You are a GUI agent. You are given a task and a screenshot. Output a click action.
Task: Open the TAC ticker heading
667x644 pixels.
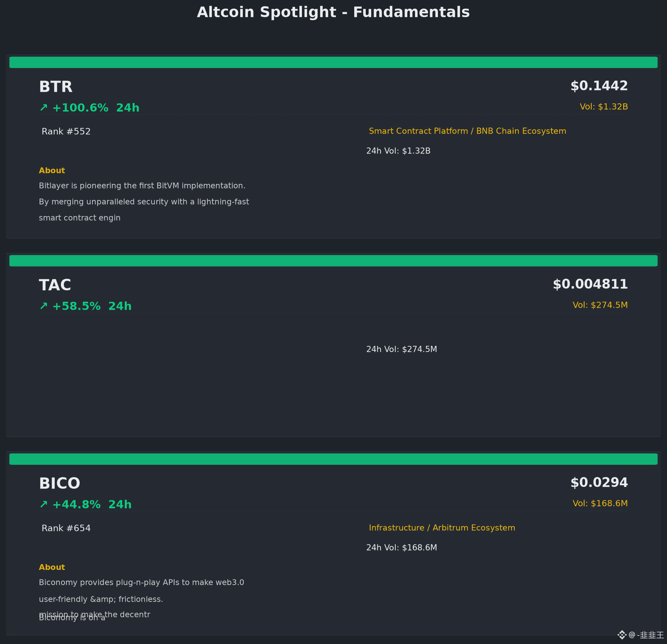(x=55, y=285)
